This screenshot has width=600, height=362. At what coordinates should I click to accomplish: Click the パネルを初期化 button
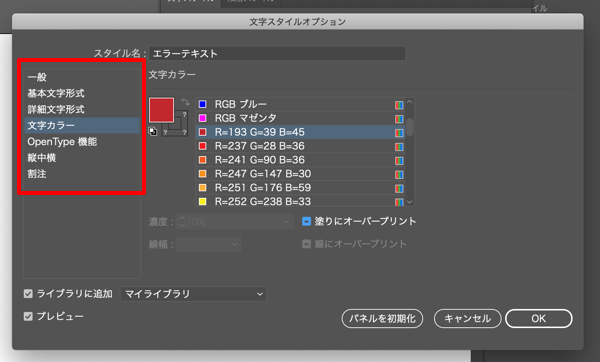(382, 318)
